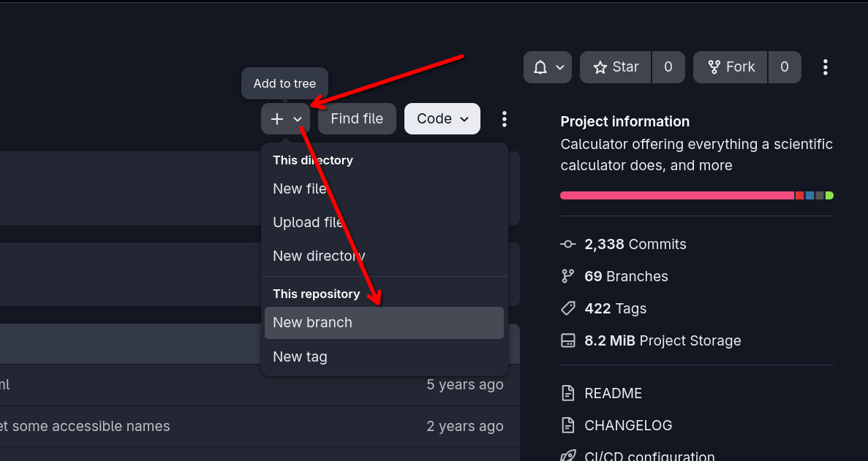Open the 422 Tags link
The image size is (868, 461).
(x=615, y=308)
